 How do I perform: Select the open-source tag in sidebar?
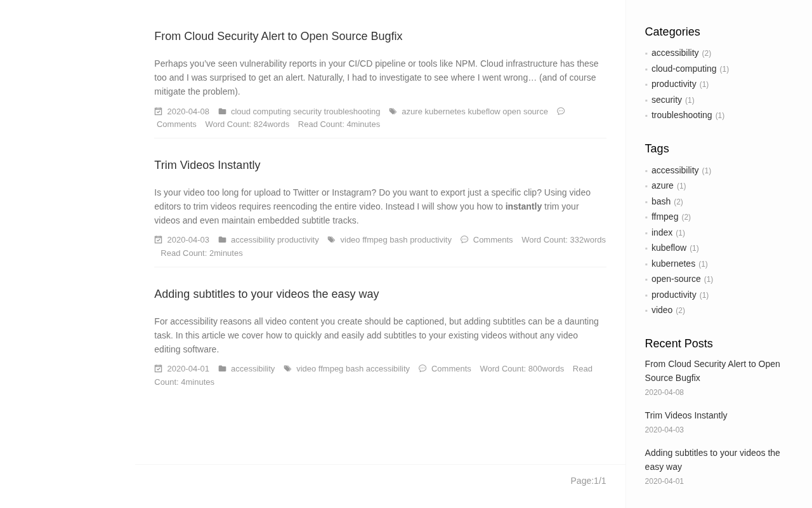tap(676, 279)
